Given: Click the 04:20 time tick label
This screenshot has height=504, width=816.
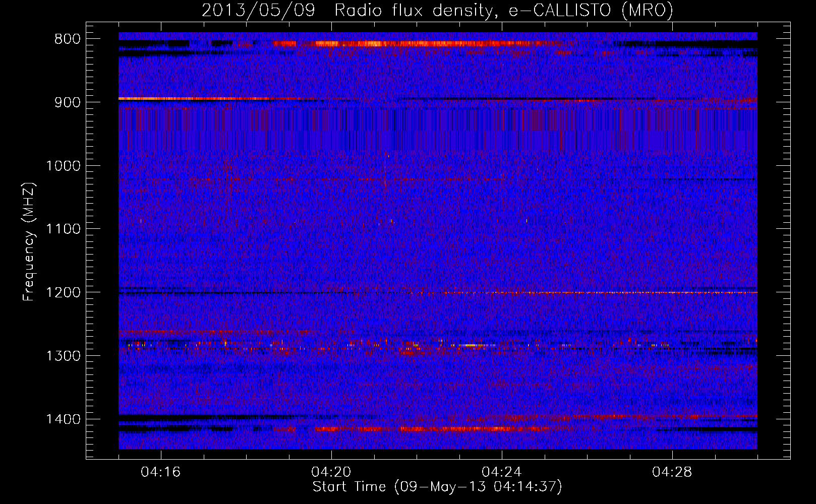Looking at the screenshot, I should [x=331, y=472].
